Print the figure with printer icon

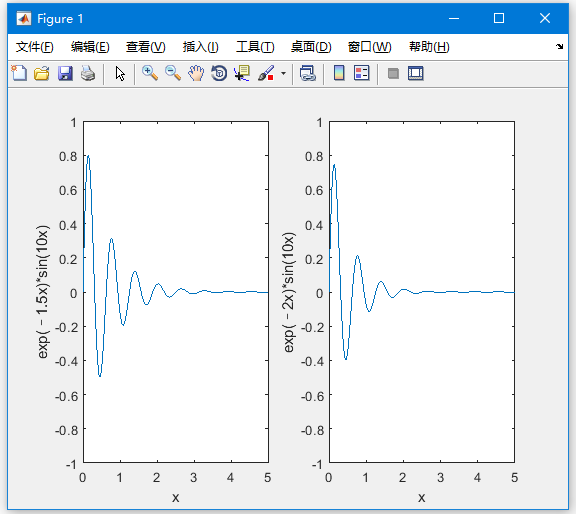(x=88, y=73)
